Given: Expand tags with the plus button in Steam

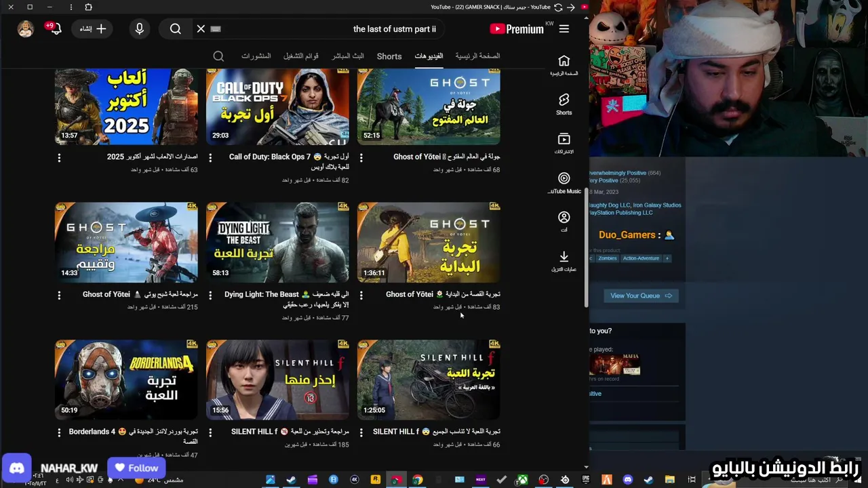Looking at the screenshot, I should [x=667, y=258].
